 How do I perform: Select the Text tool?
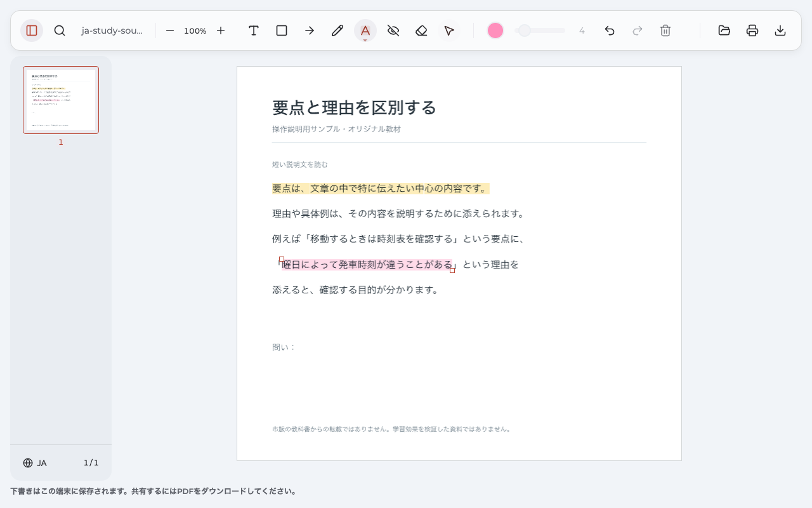tap(254, 30)
